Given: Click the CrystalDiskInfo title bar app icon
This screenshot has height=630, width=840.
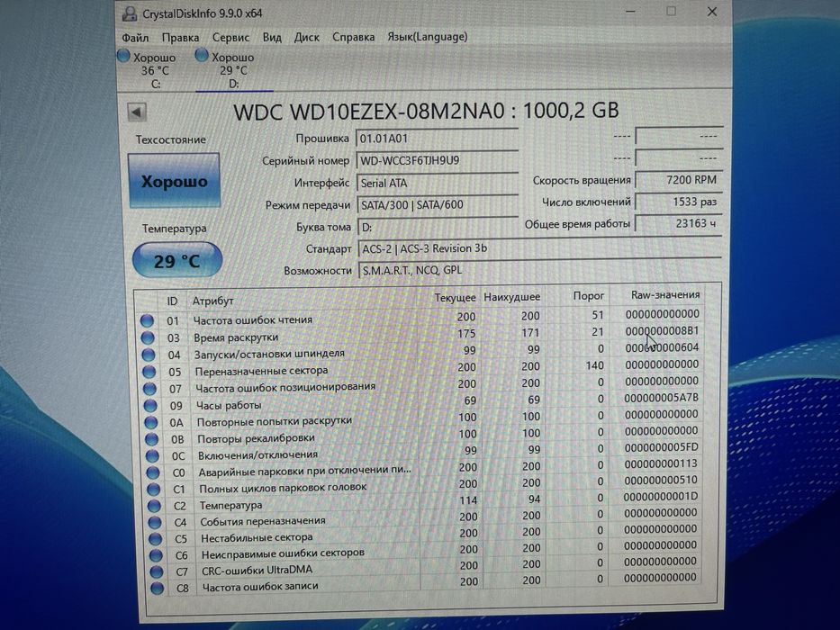Looking at the screenshot, I should point(129,13).
